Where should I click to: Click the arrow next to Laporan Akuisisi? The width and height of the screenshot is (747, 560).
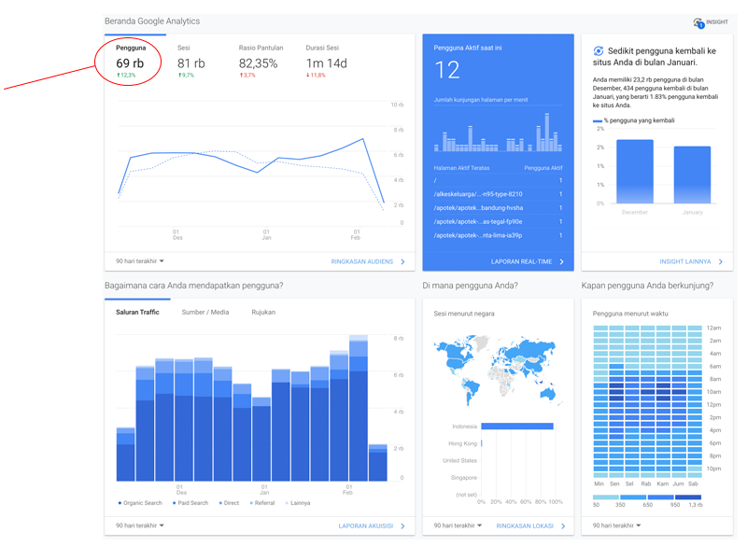(x=403, y=526)
